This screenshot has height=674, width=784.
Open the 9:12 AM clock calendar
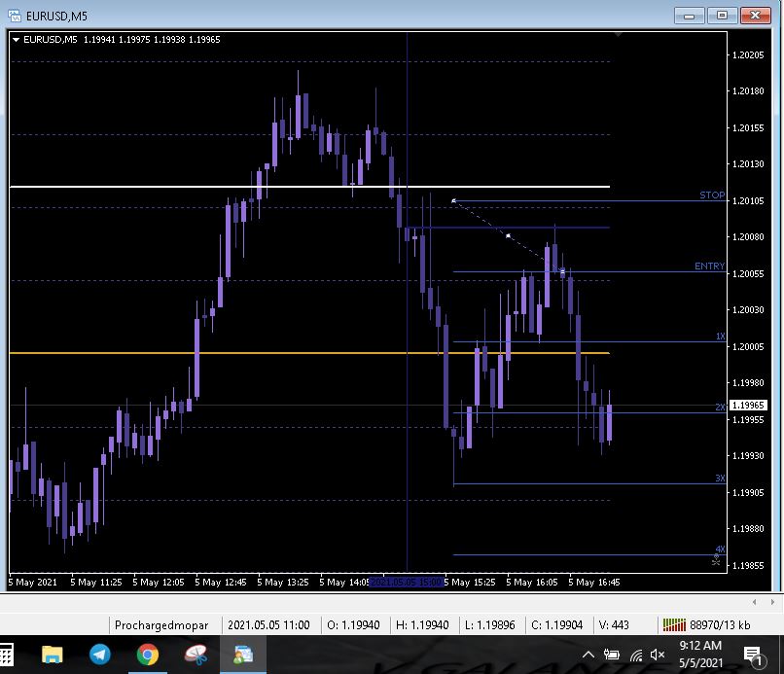pos(700,654)
